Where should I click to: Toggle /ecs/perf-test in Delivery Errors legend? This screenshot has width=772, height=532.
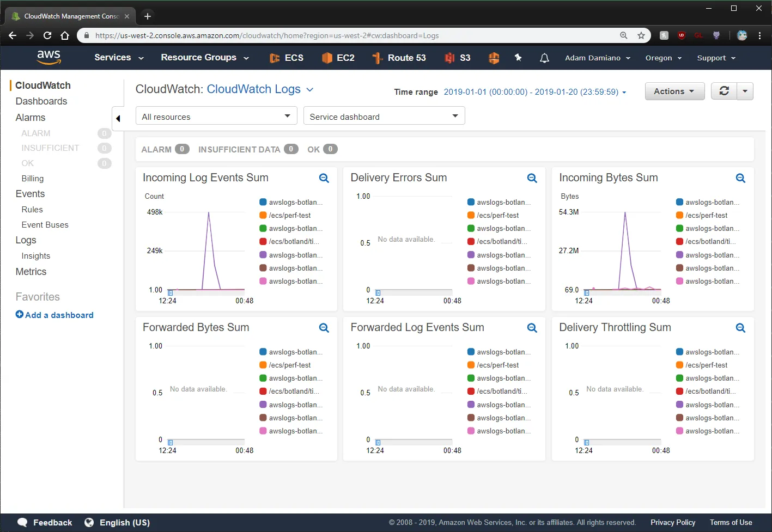click(493, 215)
